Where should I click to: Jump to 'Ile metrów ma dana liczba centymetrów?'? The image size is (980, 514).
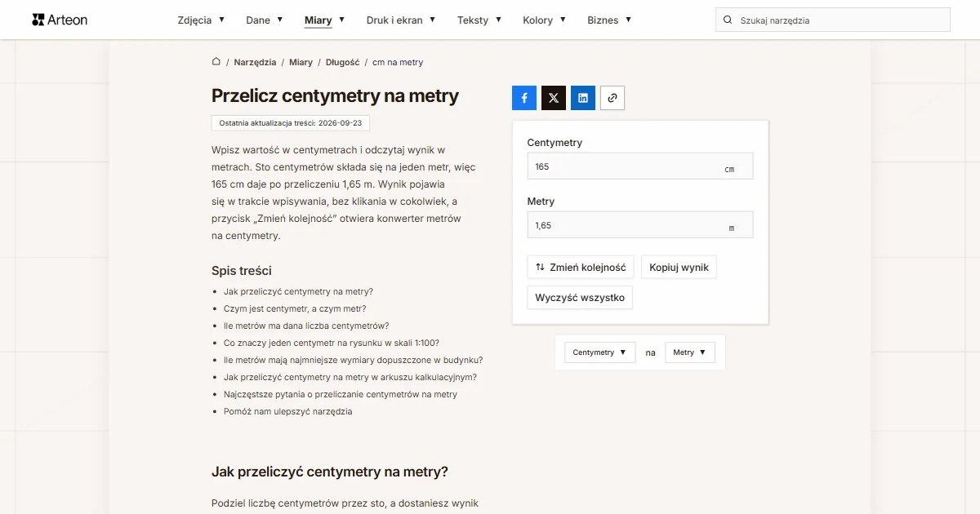click(x=306, y=326)
